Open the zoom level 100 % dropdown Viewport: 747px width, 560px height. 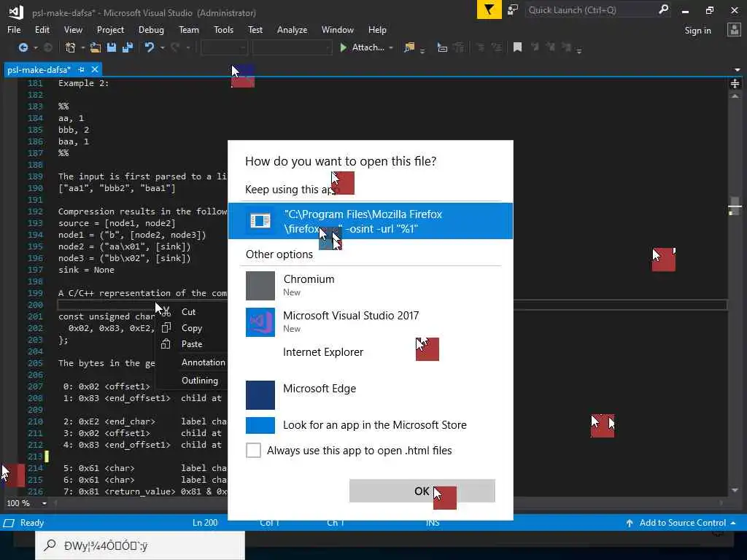tap(44, 503)
